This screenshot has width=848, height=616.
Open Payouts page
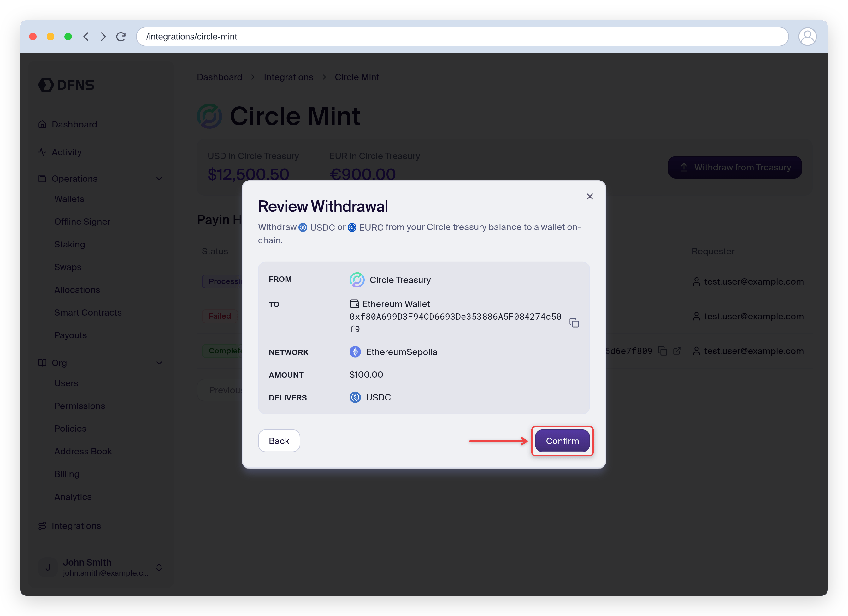[70, 335]
